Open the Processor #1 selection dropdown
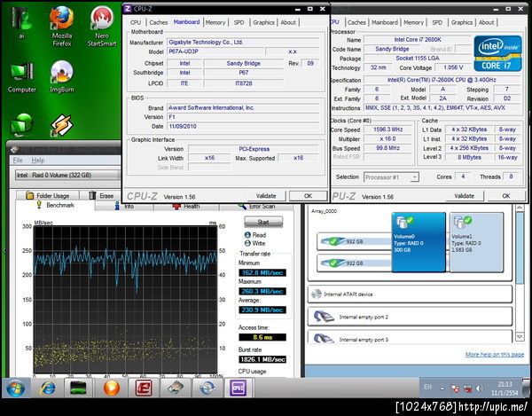Image resolution: width=532 pixels, height=416 pixels. pos(392,177)
